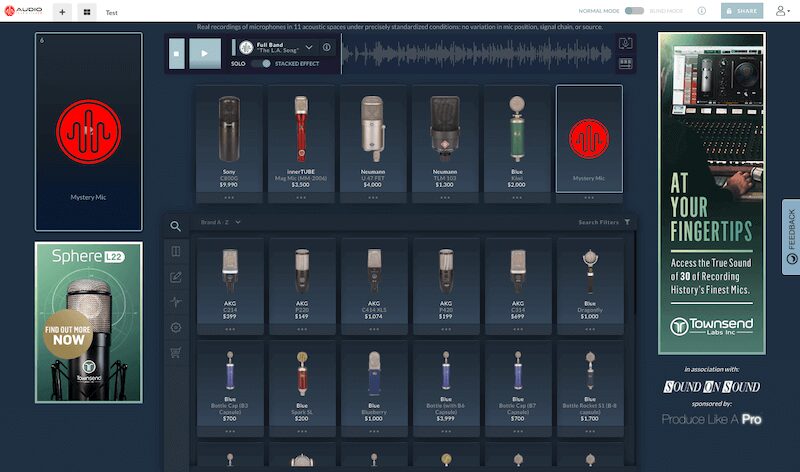
Task: Expand the options dots under AKG C214
Action: tap(230, 329)
